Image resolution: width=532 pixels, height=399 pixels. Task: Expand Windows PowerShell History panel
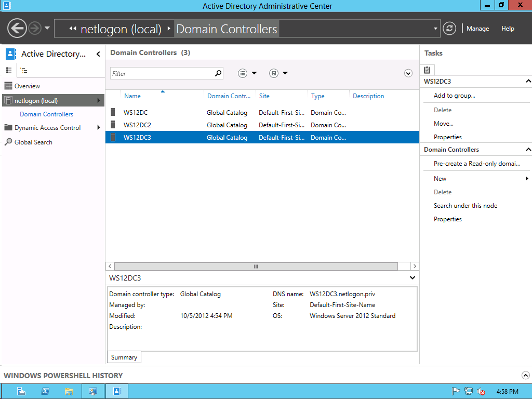[525, 375]
